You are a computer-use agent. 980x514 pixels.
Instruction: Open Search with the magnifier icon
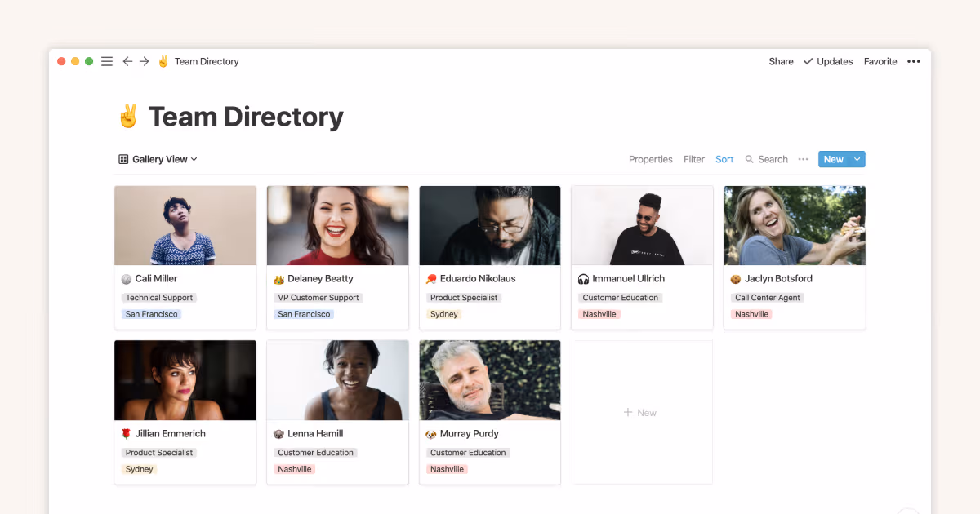749,159
